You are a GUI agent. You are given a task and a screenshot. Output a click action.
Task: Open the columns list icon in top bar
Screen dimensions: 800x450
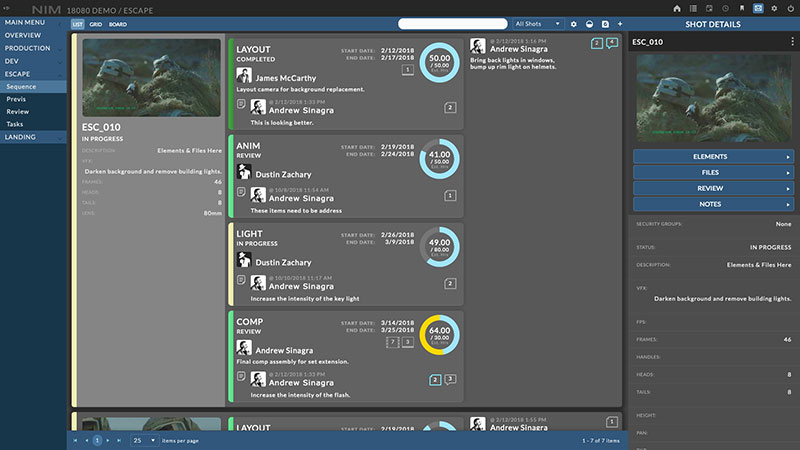(x=693, y=9)
